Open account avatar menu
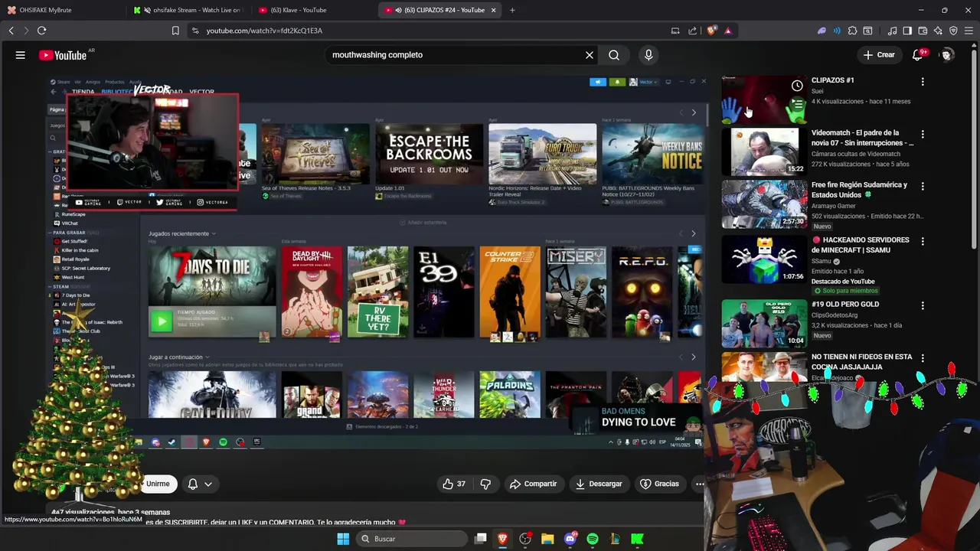The image size is (980, 551). (x=947, y=55)
